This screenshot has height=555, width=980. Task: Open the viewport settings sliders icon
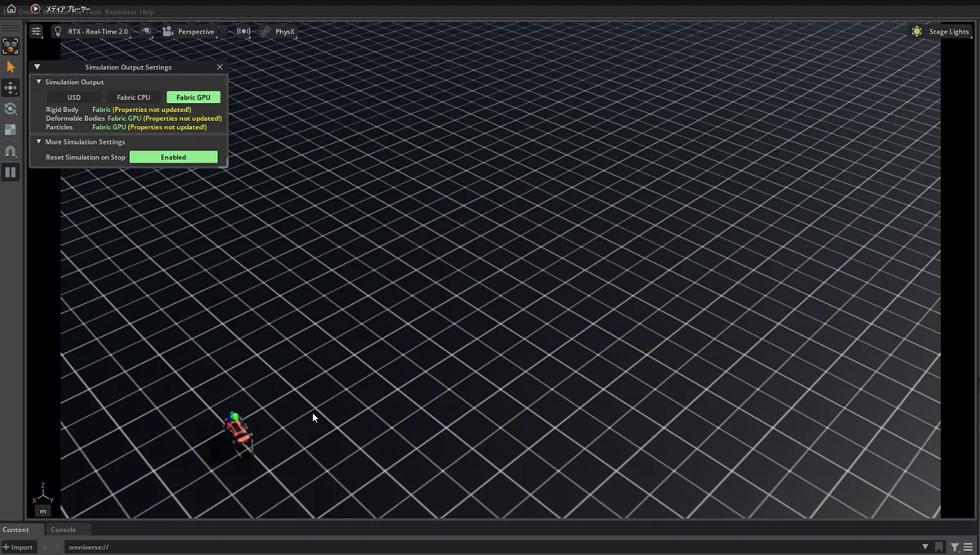[36, 31]
